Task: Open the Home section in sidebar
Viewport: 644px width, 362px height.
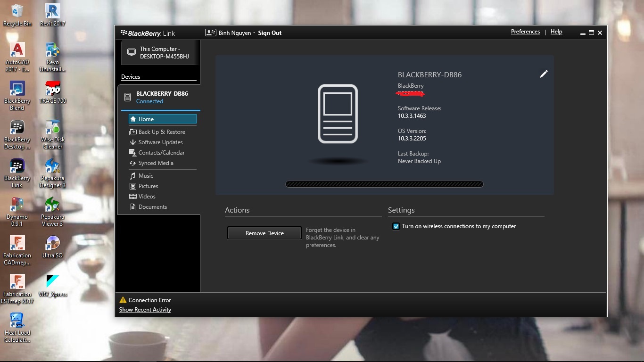Action: pyautogui.click(x=163, y=119)
